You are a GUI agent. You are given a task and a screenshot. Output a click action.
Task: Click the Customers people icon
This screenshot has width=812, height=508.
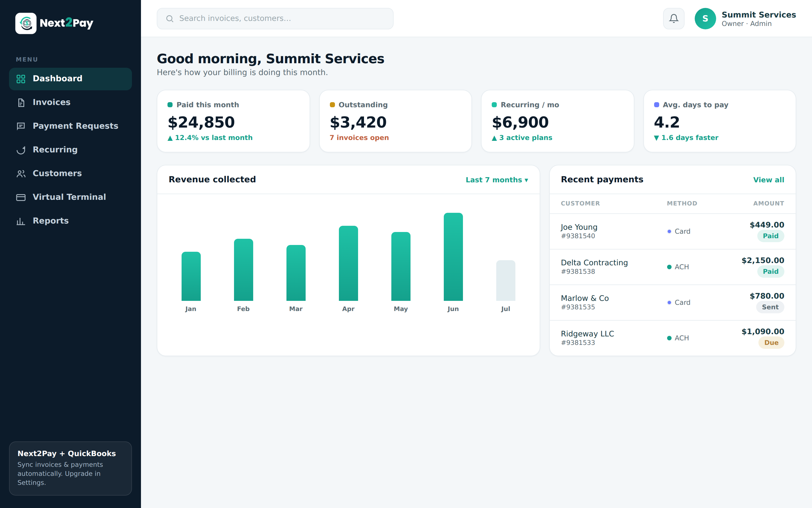21,174
